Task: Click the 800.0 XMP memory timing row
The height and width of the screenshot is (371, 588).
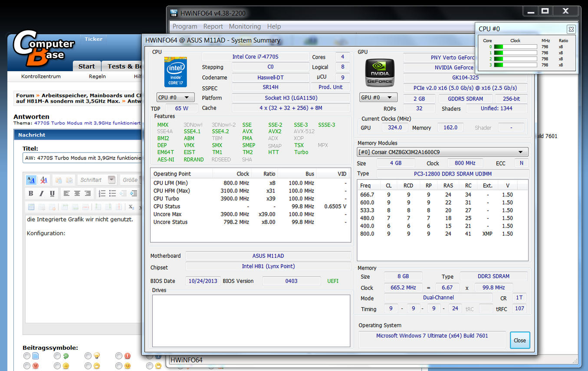Action: pyautogui.click(x=442, y=234)
